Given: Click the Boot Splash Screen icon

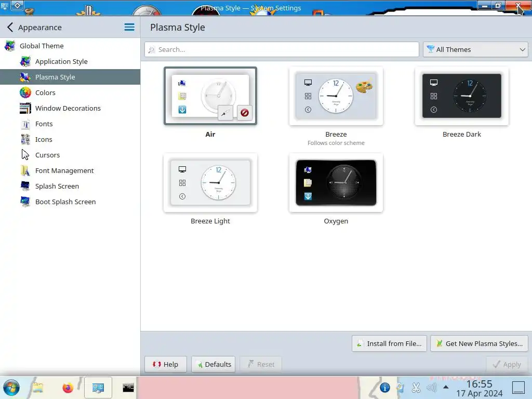Looking at the screenshot, I should pos(25,202).
